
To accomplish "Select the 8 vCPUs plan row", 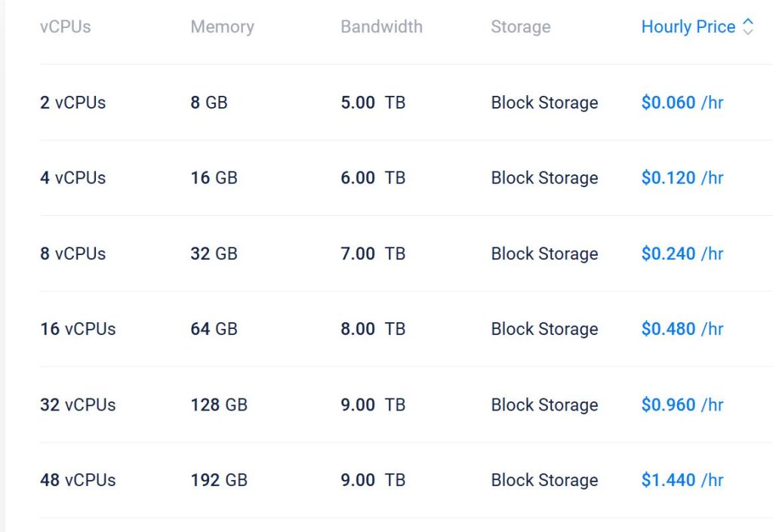I will pyautogui.click(x=72, y=254).
